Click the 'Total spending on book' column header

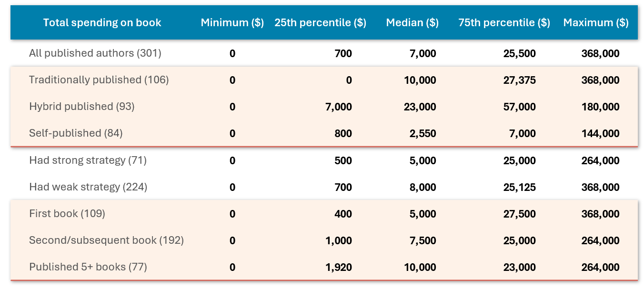102,22
